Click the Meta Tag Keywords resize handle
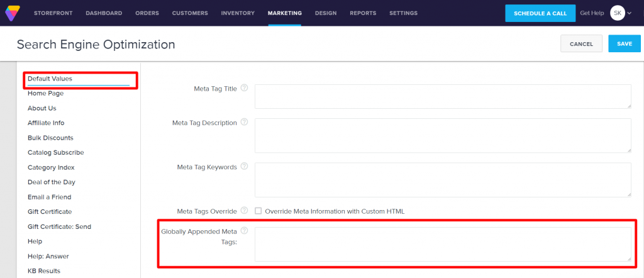 (629, 194)
